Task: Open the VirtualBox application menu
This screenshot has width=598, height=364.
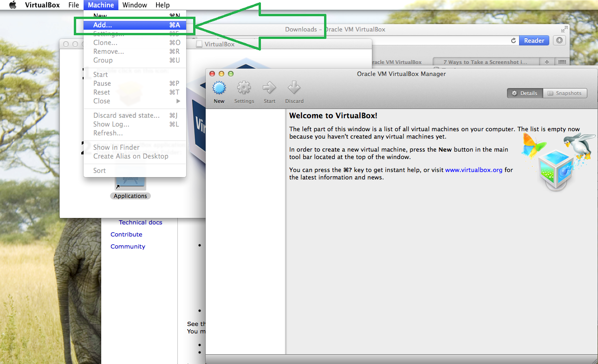Action: (x=42, y=5)
